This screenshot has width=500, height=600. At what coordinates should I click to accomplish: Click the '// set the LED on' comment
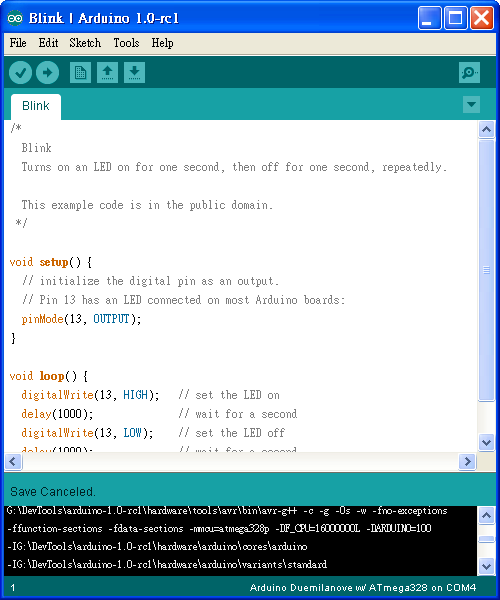coord(229,395)
